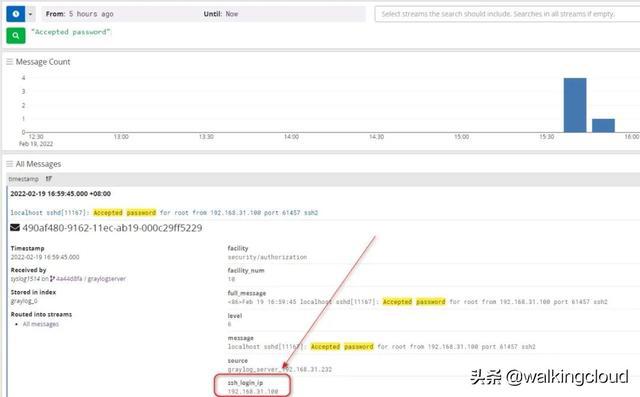Select the message field value text
640x397 pixels.
[381, 347]
